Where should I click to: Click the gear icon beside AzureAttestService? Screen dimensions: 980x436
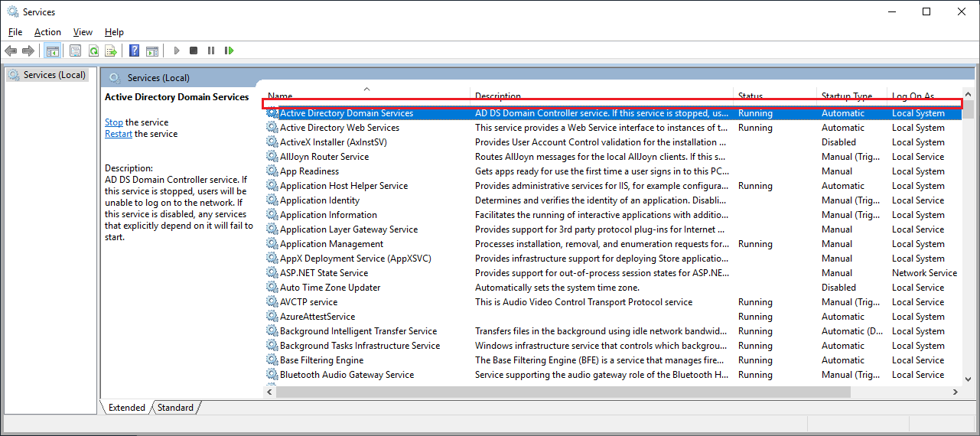pyautogui.click(x=272, y=317)
